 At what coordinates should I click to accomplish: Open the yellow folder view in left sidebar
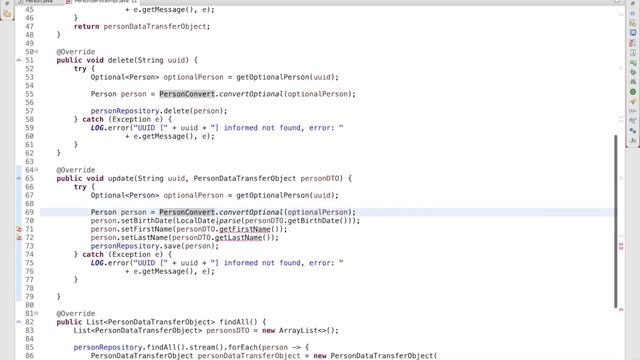tap(7, 14)
